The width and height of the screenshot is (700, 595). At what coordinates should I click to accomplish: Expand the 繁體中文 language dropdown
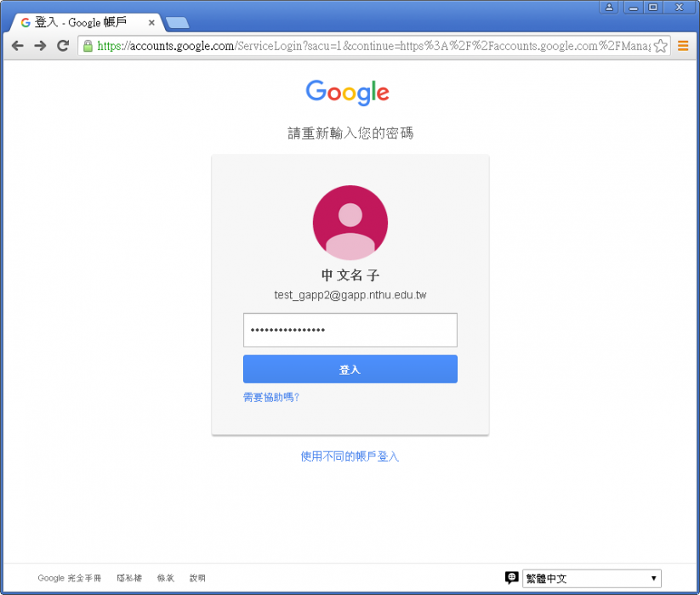pyautogui.click(x=592, y=579)
